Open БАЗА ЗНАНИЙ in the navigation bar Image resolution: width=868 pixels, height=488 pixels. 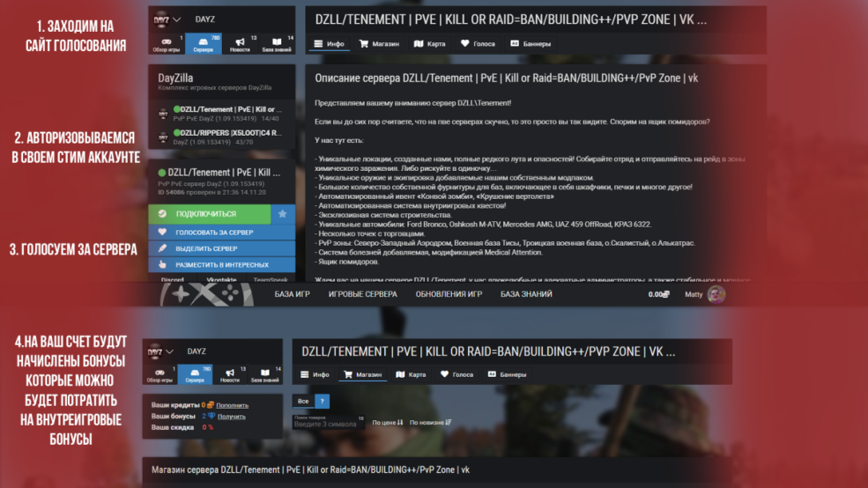526,294
